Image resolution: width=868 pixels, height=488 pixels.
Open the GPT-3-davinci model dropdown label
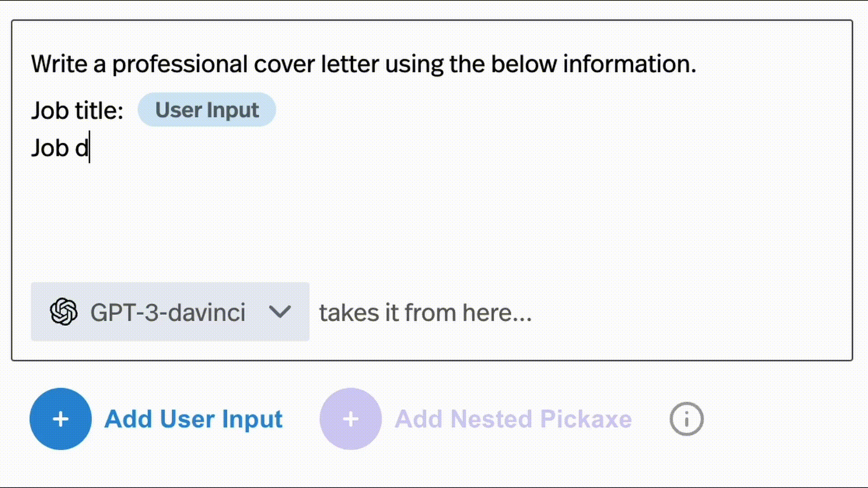[168, 312]
